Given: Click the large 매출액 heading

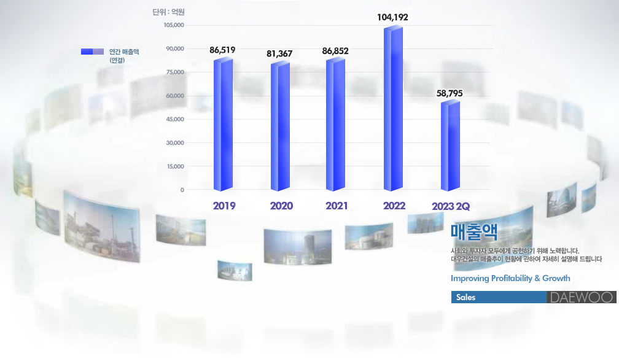Looking at the screenshot, I should 474,232.
